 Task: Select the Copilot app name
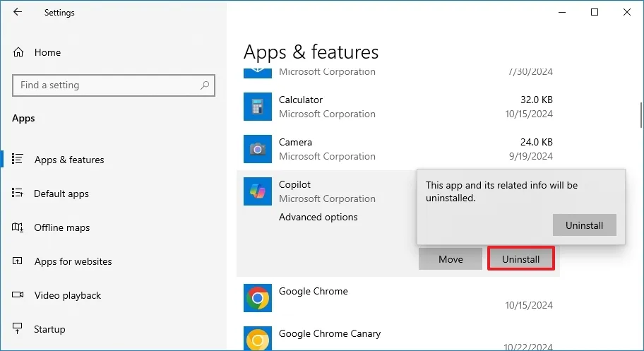pos(294,184)
